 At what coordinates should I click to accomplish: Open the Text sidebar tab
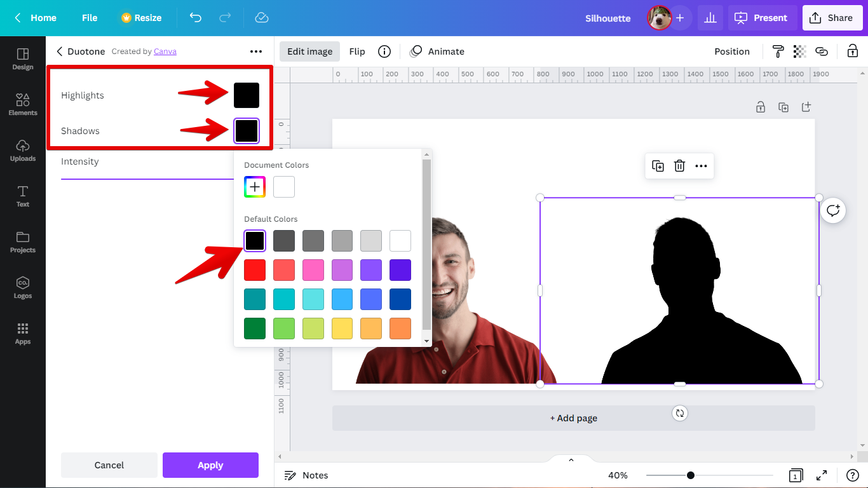pyautogui.click(x=23, y=196)
